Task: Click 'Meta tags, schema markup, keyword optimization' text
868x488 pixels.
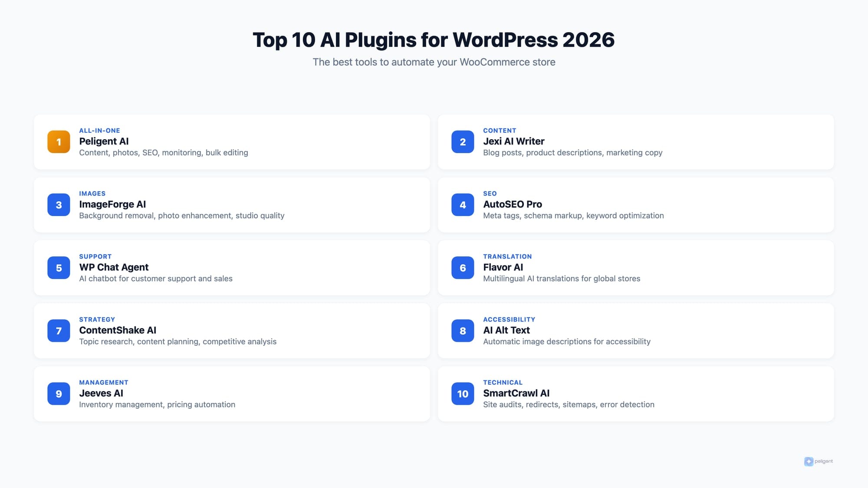Action: [x=573, y=216]
